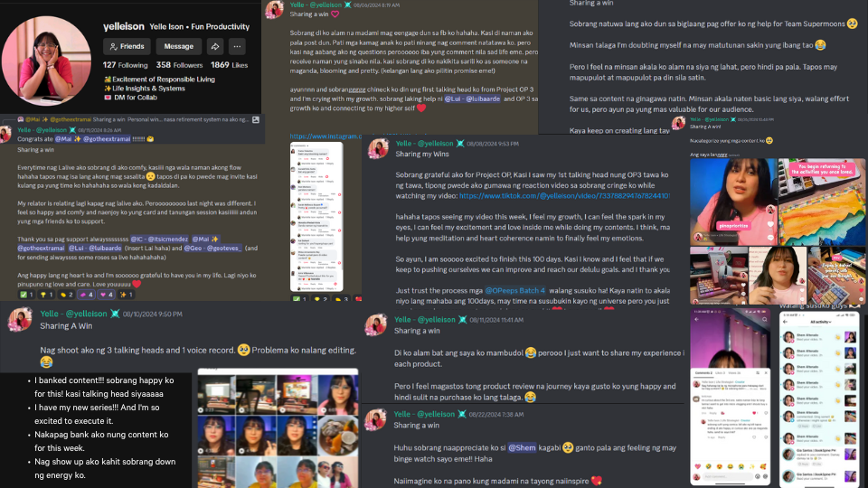Click the image attachment icon in reply preview

tap(256, 119)
